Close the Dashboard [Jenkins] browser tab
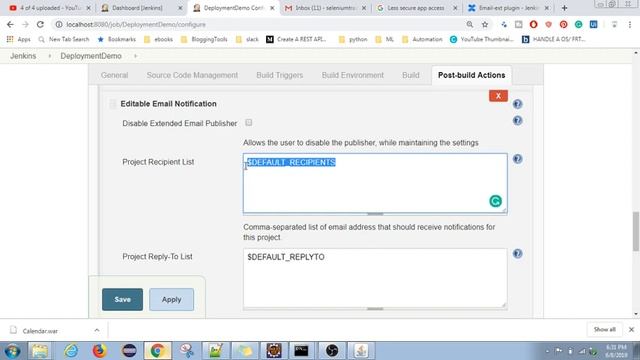The width and height of the screenshot is (640, 360). [180, 8]
